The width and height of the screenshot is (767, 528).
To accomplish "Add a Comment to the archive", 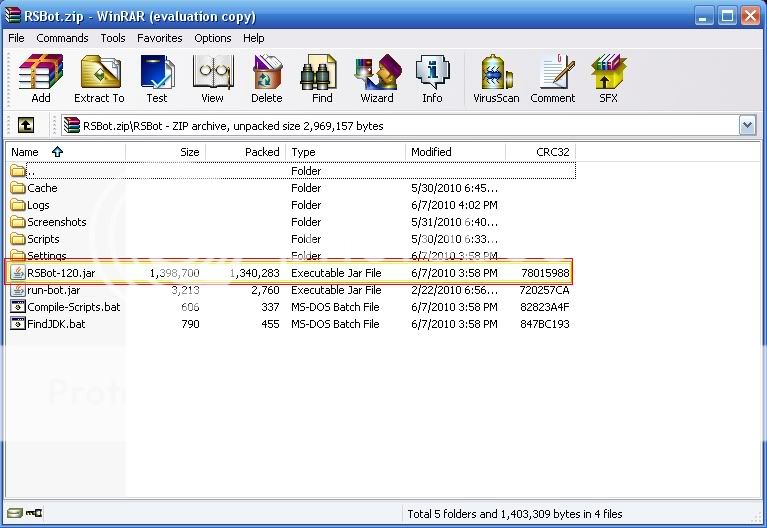I will tap(553, 78).
